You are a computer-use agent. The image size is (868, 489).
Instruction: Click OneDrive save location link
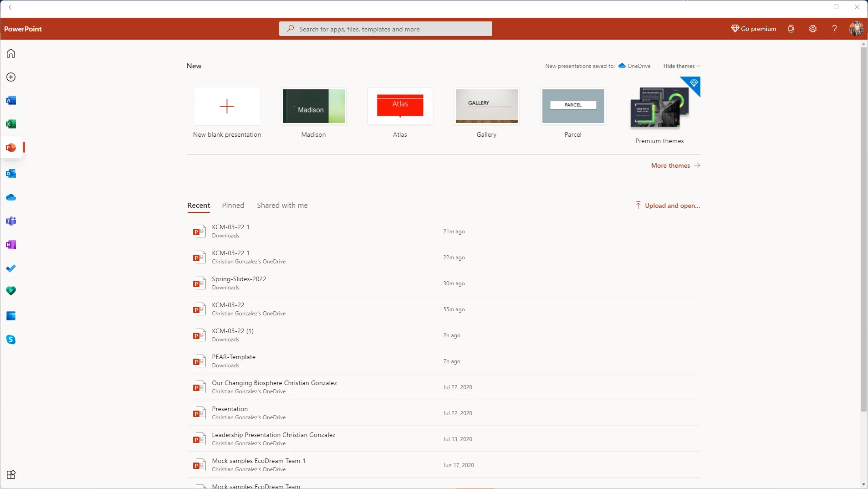pyautogui.click(x=634, y=66)
